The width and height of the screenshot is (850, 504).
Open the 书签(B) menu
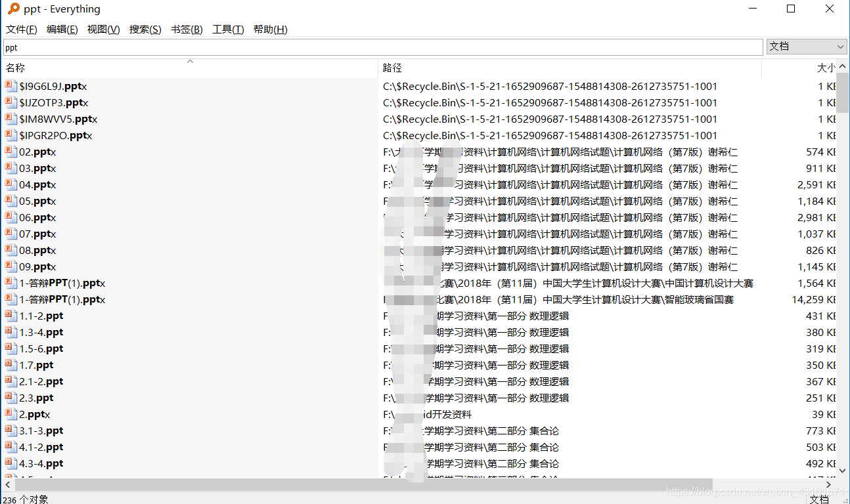[x=187, y=30]
